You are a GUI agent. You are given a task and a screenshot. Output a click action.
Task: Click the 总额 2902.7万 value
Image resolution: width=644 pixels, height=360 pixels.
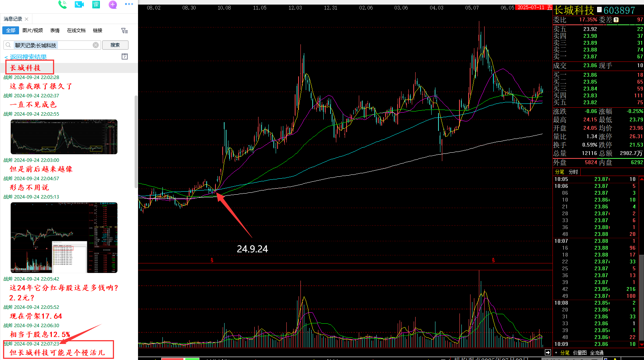click(631, 153)
